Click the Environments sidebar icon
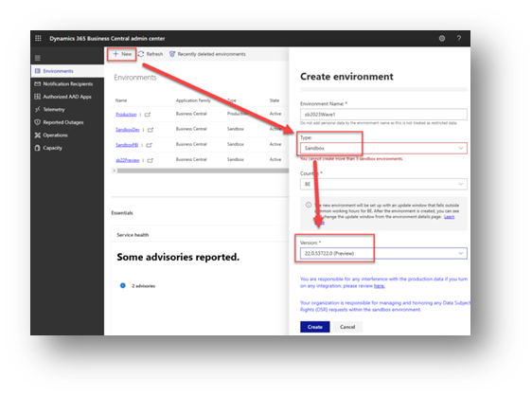This screenshot has width=532, height=397. pyautogui.click(x=38, y=71)
